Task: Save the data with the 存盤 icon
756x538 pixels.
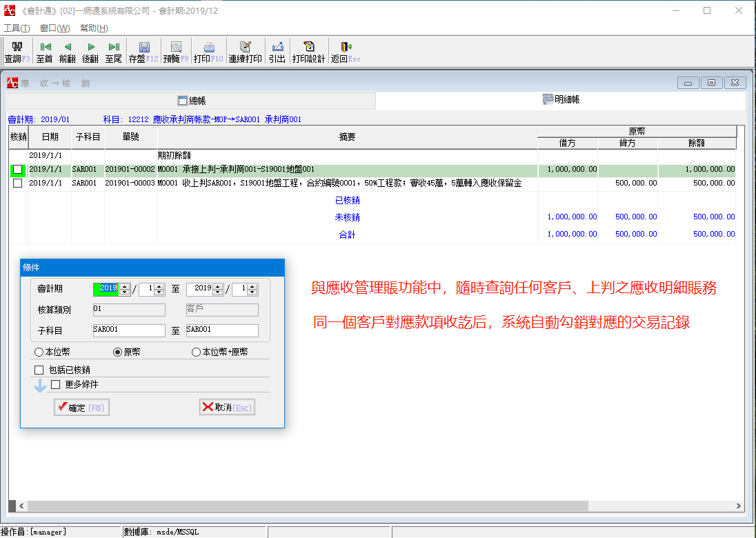Action: click(143, 50)
